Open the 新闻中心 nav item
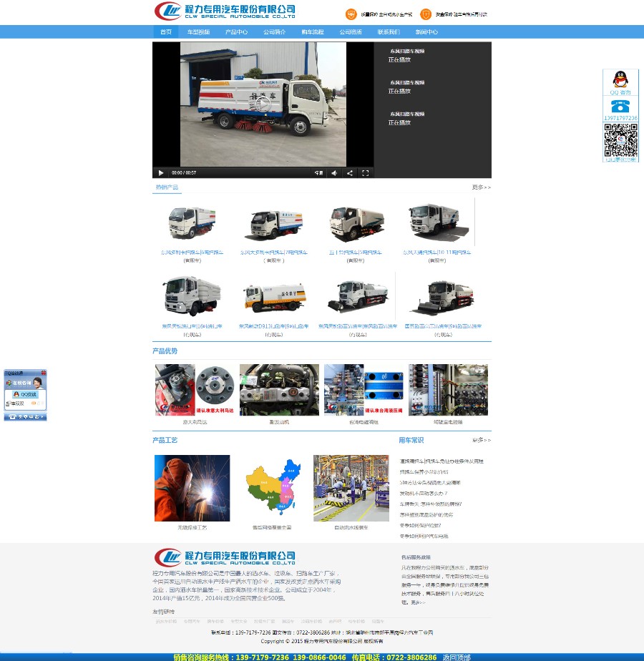644x661 pixels. pos(426,32)
